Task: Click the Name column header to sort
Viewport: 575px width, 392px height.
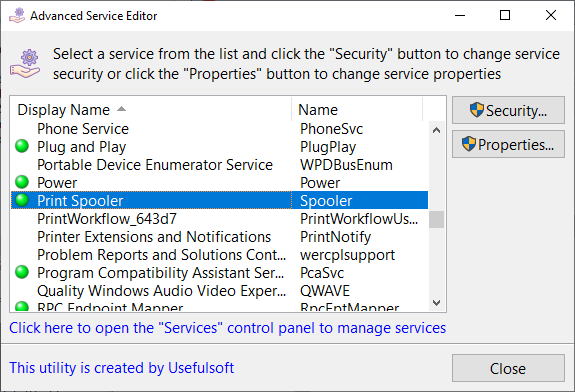Action: [357, 110]
